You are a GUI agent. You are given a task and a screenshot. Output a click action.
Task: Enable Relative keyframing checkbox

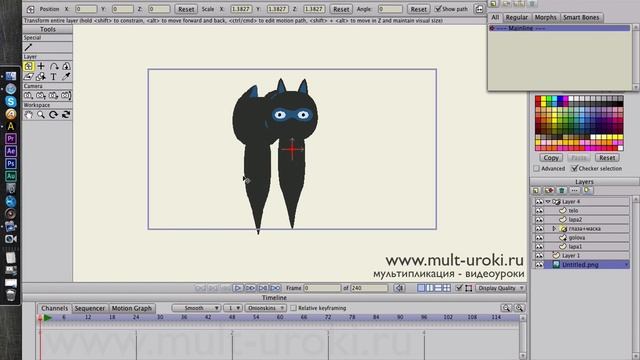coord(293,308)
